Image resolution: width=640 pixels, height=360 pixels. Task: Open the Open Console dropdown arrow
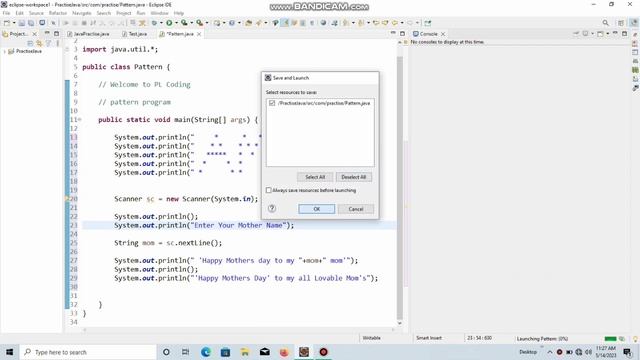tap(607, 33)
